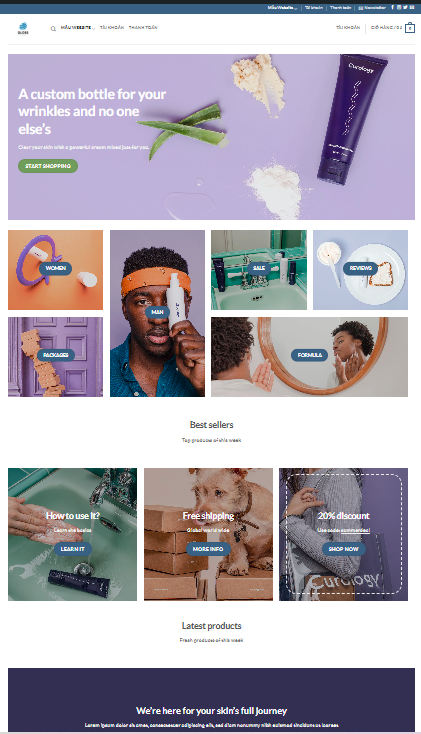Click the email envelope icon in top bar
Screen dimensions: 421x734
[412, 7]
